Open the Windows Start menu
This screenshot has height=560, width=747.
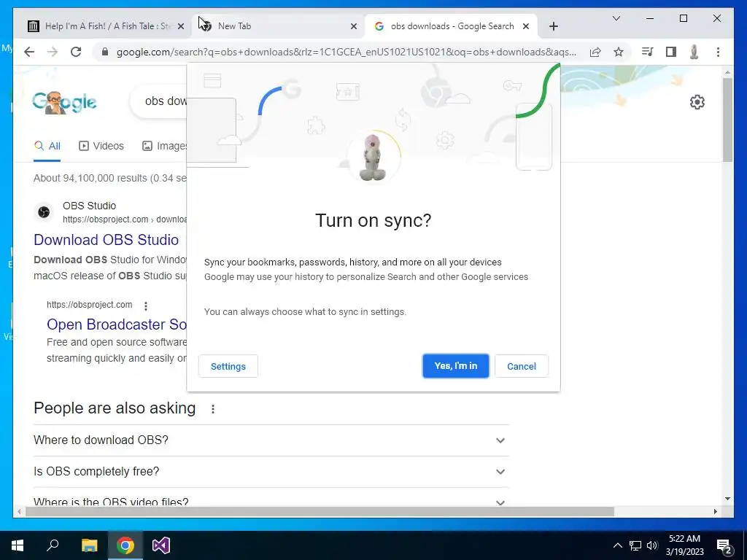point(18,545)
